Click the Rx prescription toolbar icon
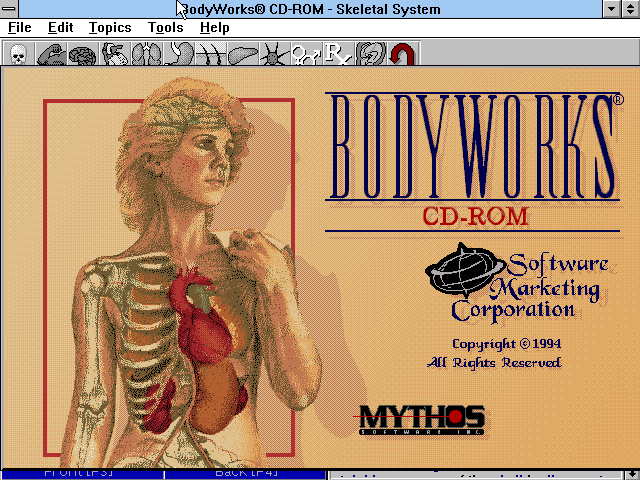This screenshot has width=640, height=480. [x=338, y=54]
